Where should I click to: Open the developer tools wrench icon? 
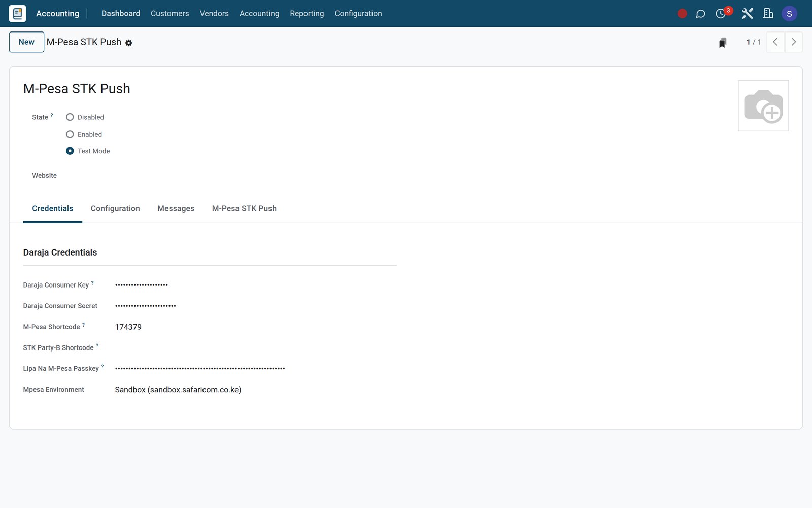747,14
